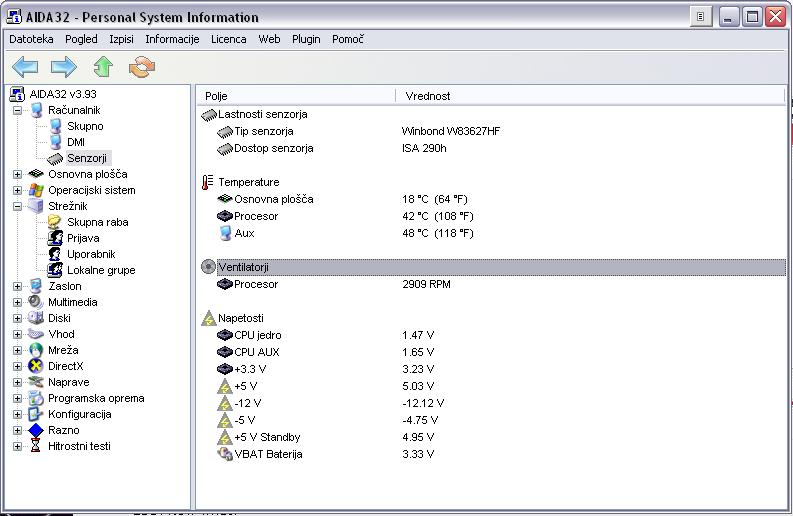
Task: Open the Informacije menu
Action: tap(172, 39)
